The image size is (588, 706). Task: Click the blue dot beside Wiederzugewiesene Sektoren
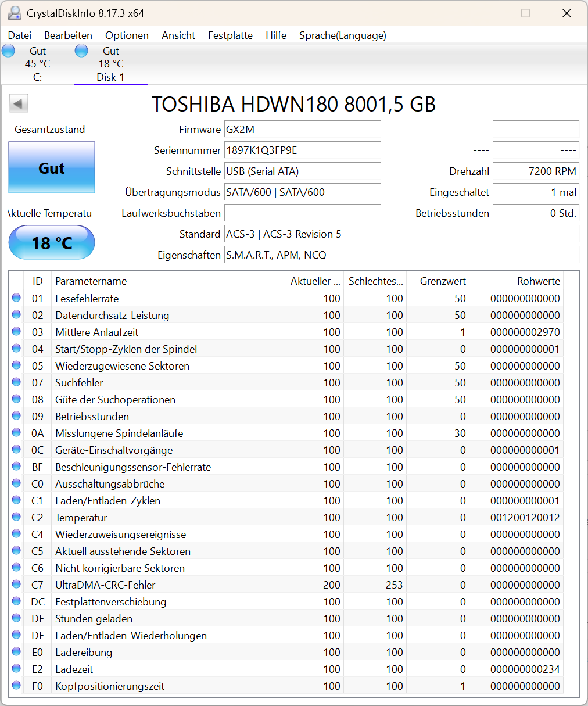[16, 365]
